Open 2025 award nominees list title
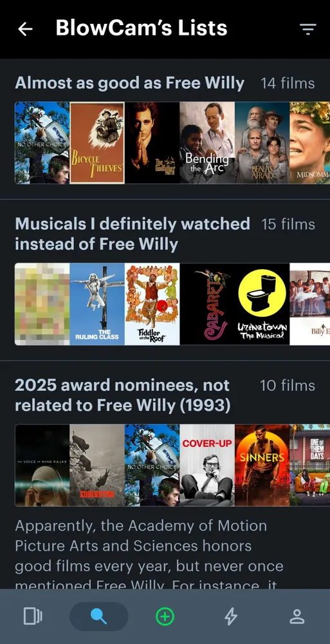 (x=122, y=395)
